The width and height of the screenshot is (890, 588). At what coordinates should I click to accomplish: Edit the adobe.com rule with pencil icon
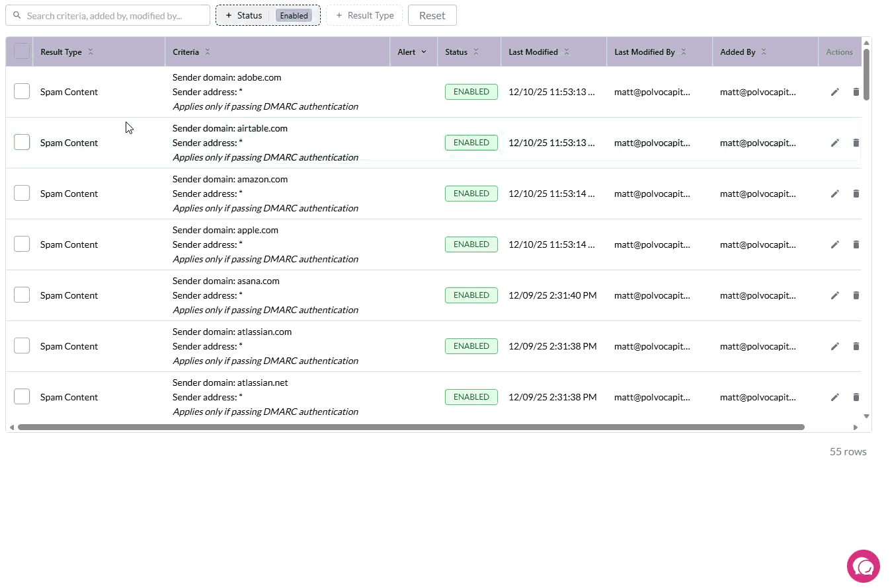click(x=834, y=92)
